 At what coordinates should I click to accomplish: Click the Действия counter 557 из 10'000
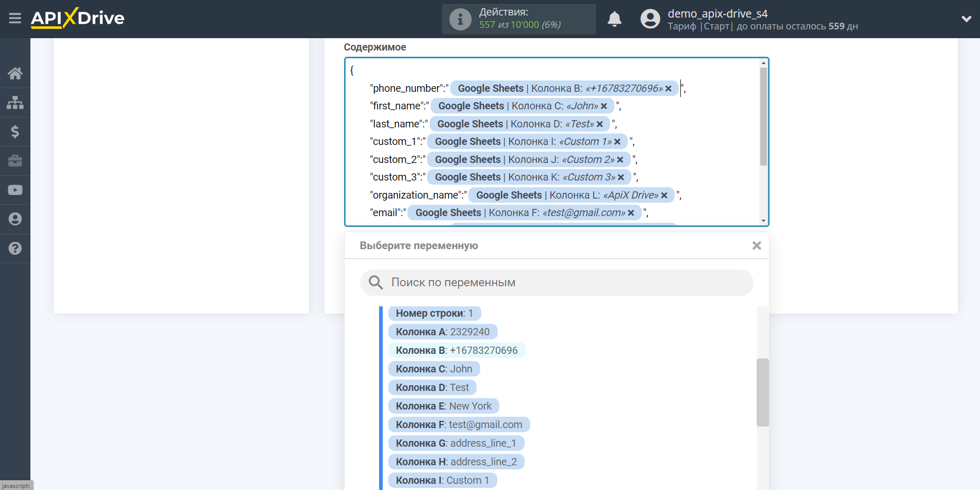click(520, 25)
